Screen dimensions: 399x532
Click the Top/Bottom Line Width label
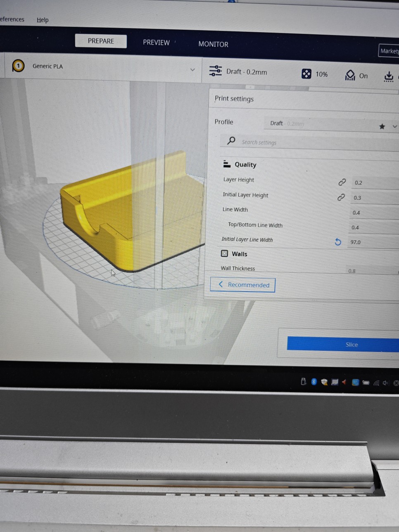255,225
